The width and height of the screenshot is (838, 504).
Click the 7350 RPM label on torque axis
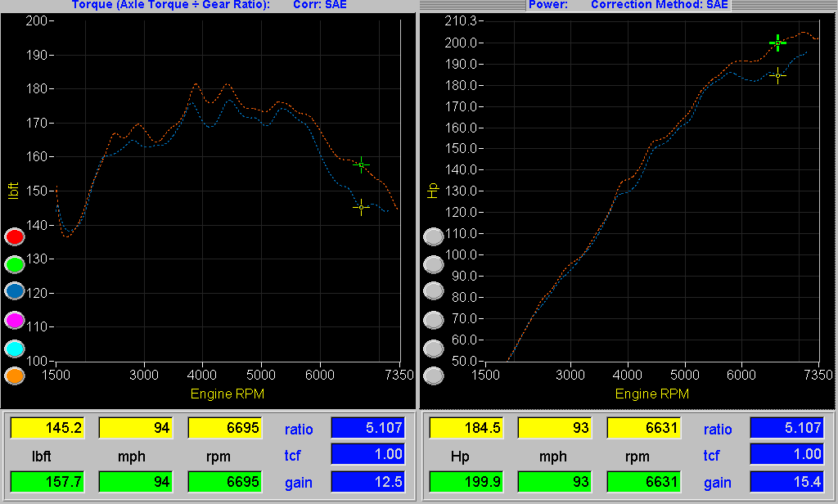tap(399, 376)
